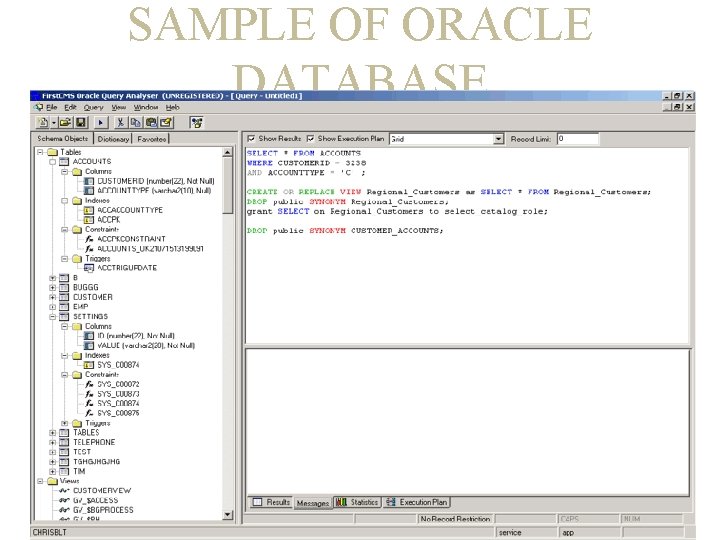The height and width of the screenshot is (540, 720).
Task: Switch to the Dictionary tab
Action: 113,139
